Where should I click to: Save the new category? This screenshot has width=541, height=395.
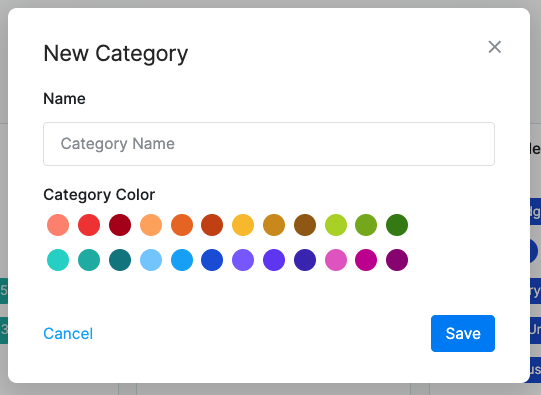[463, 333]
